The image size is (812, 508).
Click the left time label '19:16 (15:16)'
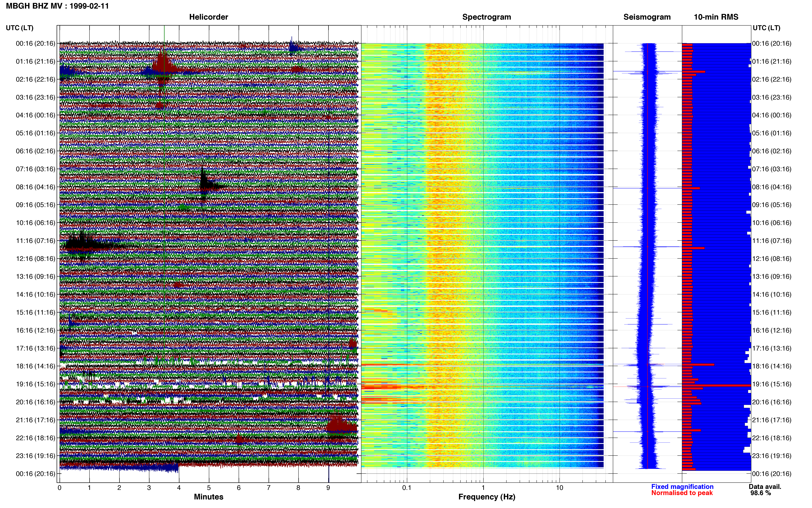tap(36, 384)
